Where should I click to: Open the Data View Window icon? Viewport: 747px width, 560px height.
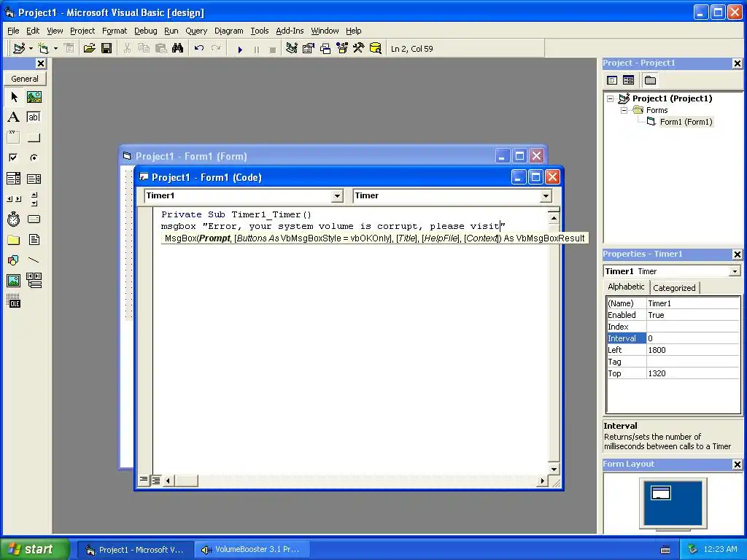(376, 49)
